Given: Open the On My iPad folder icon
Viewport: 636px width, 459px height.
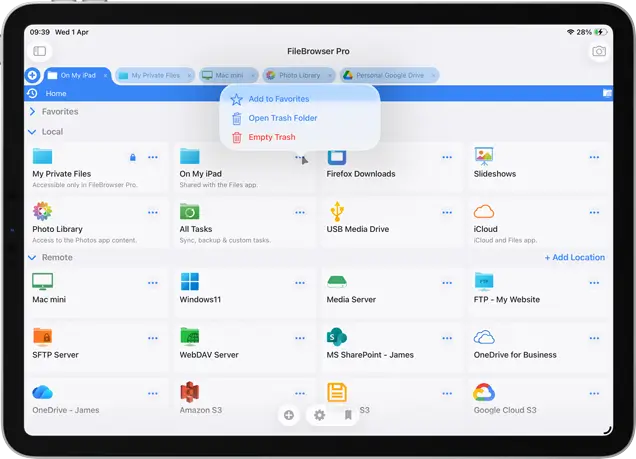Looking at the screenshot, I should pos(189,156).
